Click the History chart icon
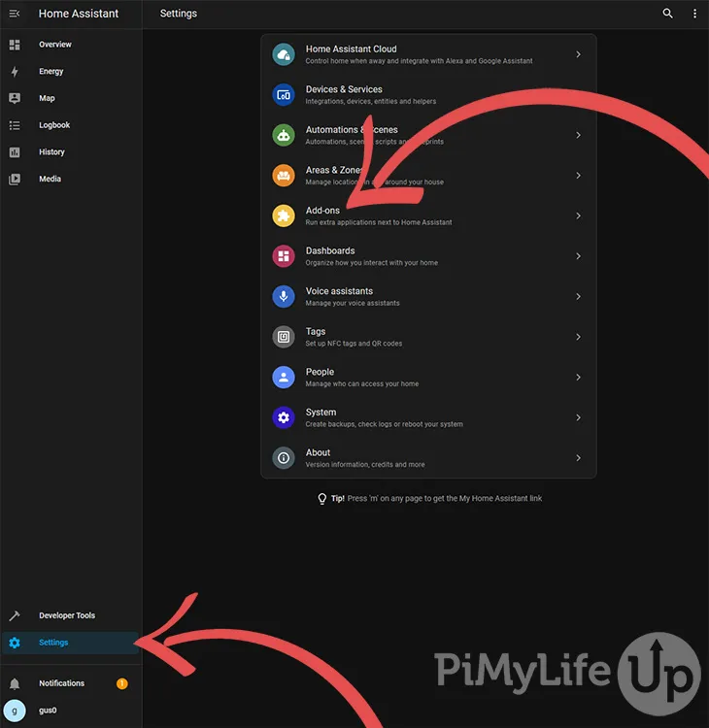Screen dimensions: 709x728 (15, 152)
